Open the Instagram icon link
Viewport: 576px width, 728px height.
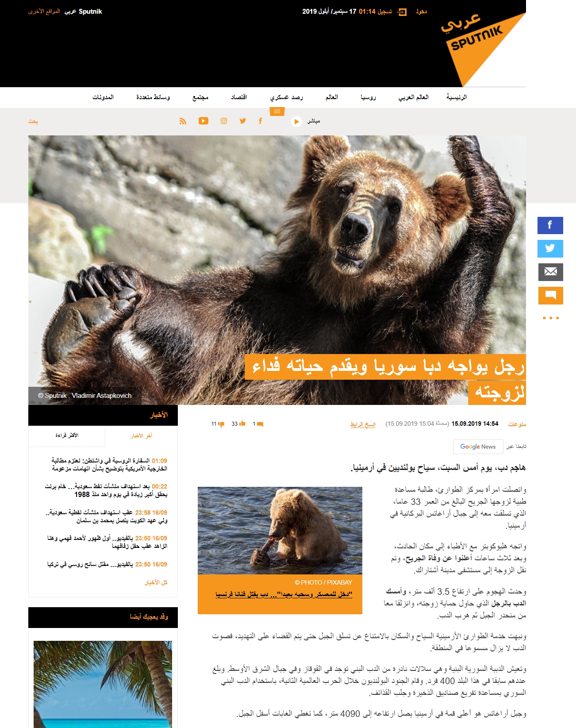(x=224, y=121)
